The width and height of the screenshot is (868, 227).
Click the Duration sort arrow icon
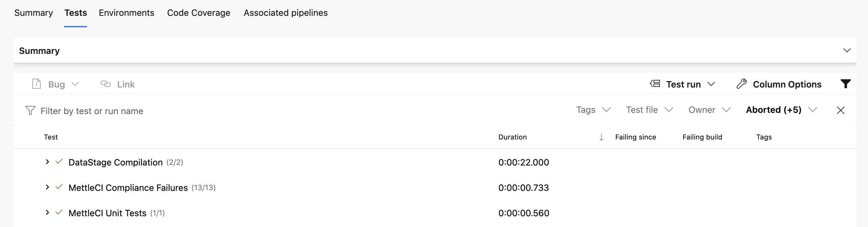(x=601, y=137)
